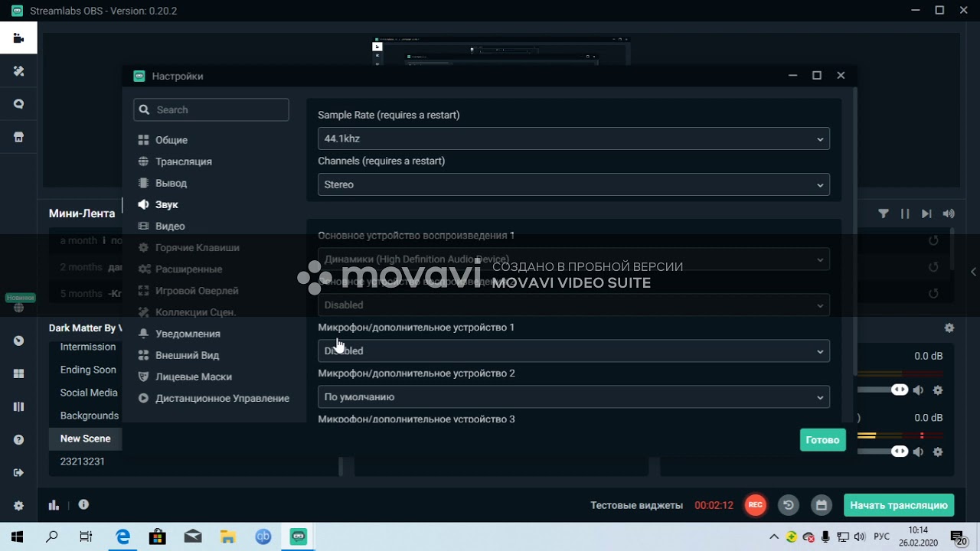Open playback device 2 Disabled dropdown
The width and height of the screenshot is (980, 551).
(x=573, y=305)
